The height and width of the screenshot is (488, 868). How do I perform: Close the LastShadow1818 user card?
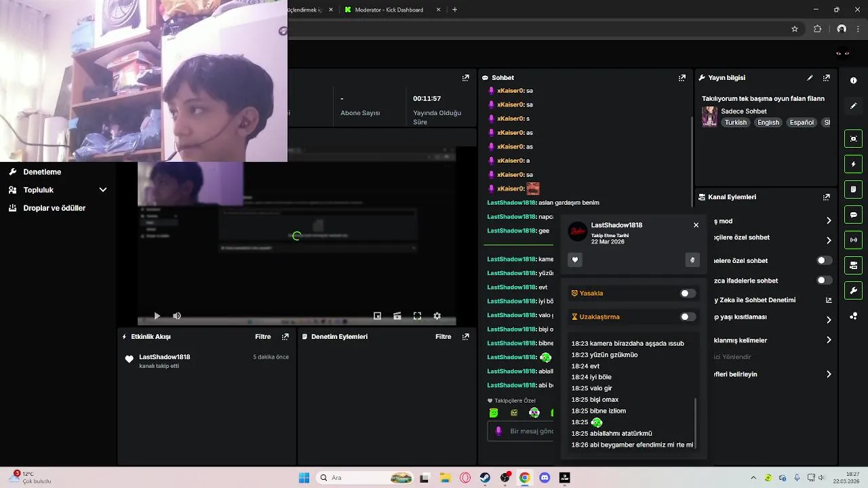click(696, 225)
